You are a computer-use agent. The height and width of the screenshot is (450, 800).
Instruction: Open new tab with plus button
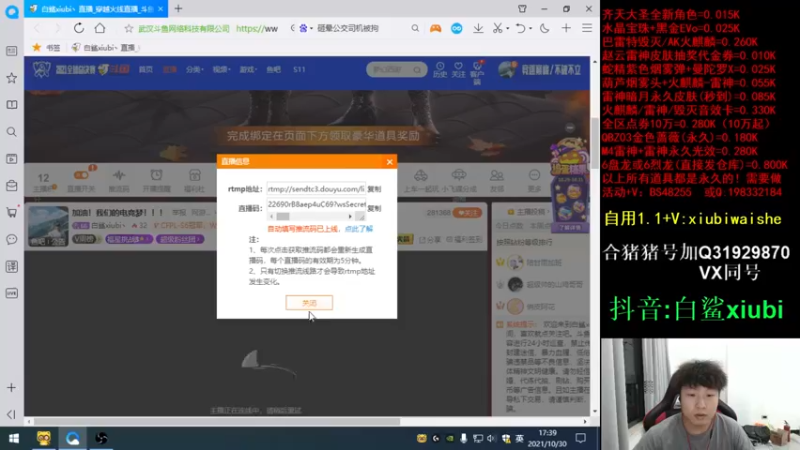click(178, 9)
